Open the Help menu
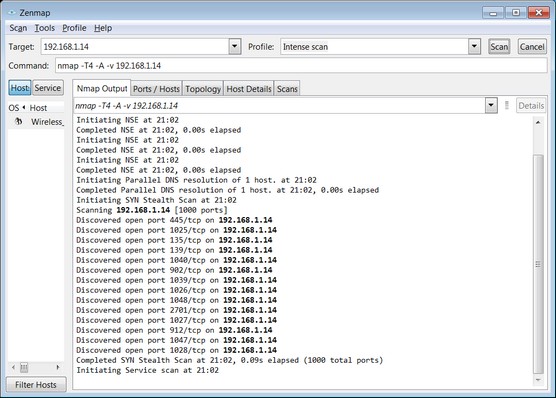 103,28
